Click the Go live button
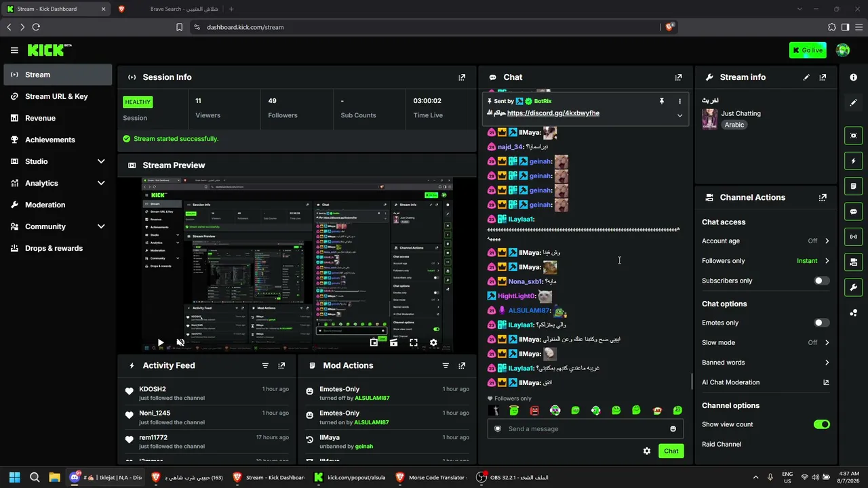 (808, 50)
